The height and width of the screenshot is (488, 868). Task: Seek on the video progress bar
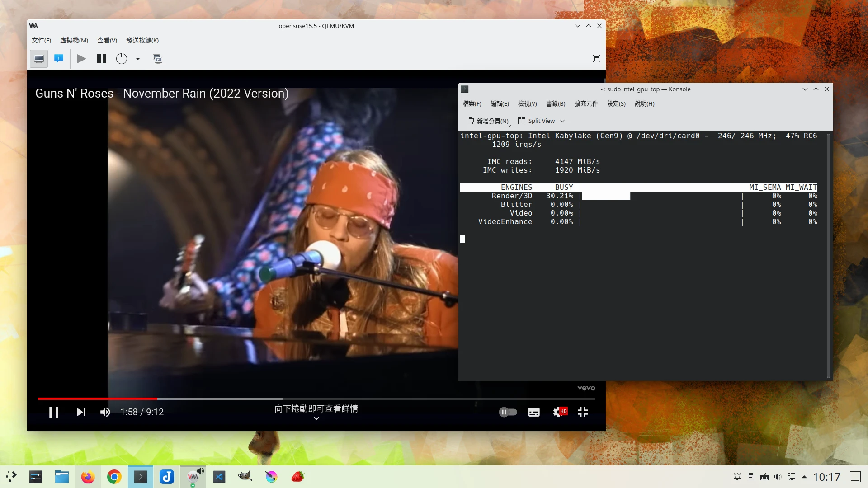pyautogui.click(x=316, y=399)
